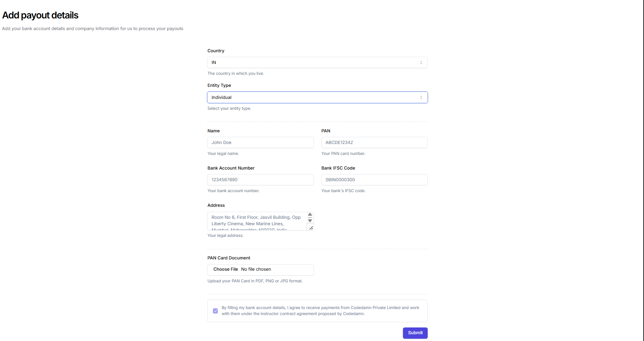The image size is (644, 341).
Task: Click the 'No file chosen' file input text
Action: pos(256,270)
